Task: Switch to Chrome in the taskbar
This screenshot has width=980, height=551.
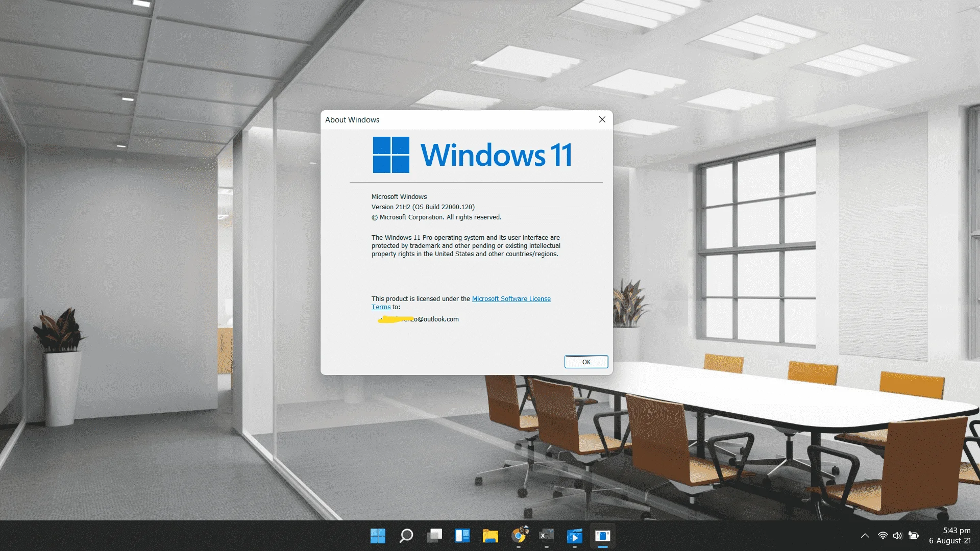Action: pos(519,536)
